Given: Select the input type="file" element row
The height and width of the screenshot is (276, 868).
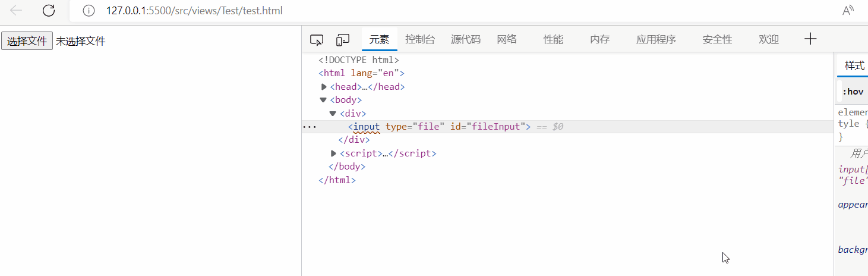Looking at the screenshot, I should click(567, 127).
